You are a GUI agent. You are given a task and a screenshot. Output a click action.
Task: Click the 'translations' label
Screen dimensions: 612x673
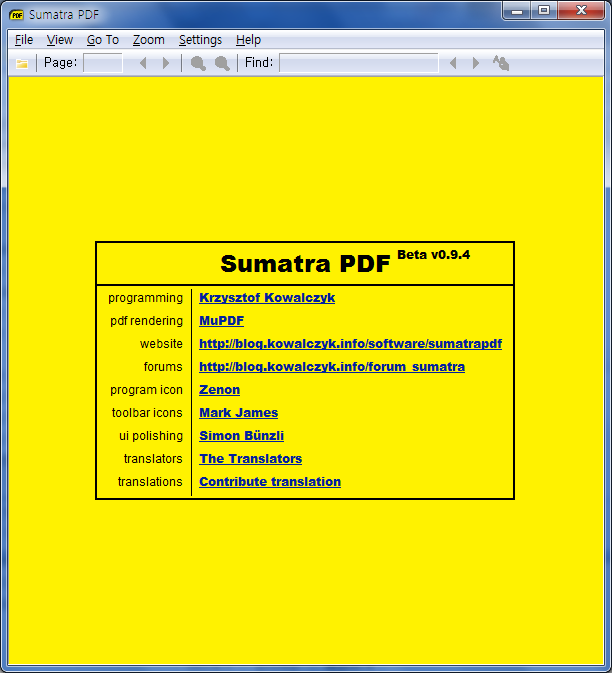tap(150, 482)
